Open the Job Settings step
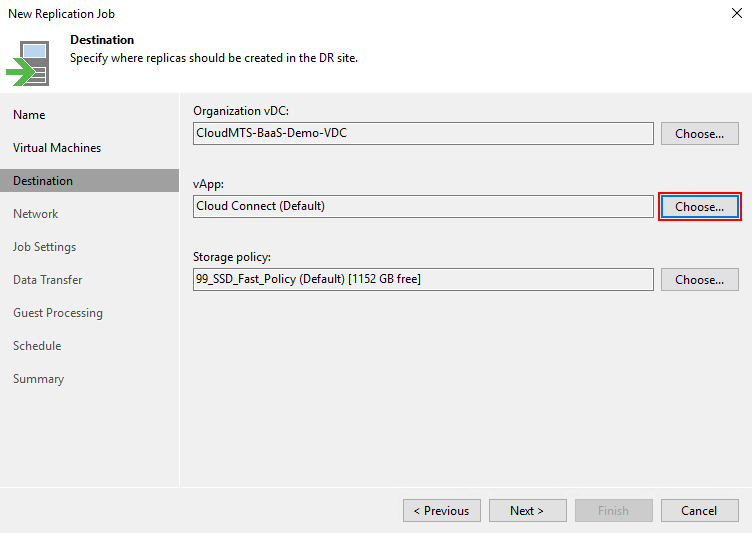The height and width of the screenshot is (533, 752). pyautogui.click(x=45, y=247)
